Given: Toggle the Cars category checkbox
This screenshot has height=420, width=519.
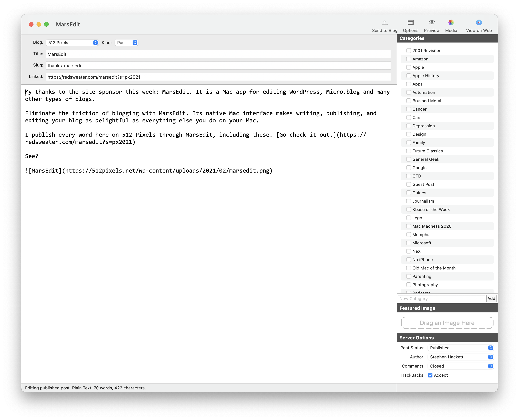Looking at the screenshot, I should click(x=409, y=117).
